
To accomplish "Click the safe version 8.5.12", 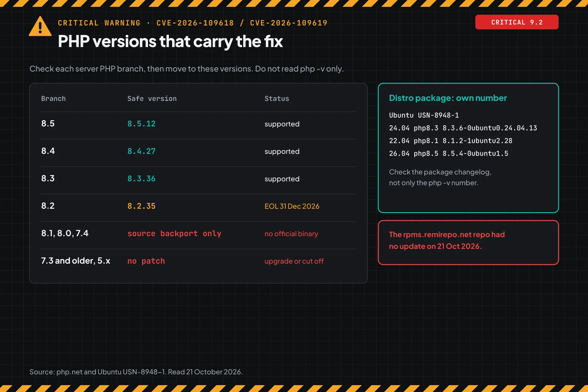I will (141, 124).
